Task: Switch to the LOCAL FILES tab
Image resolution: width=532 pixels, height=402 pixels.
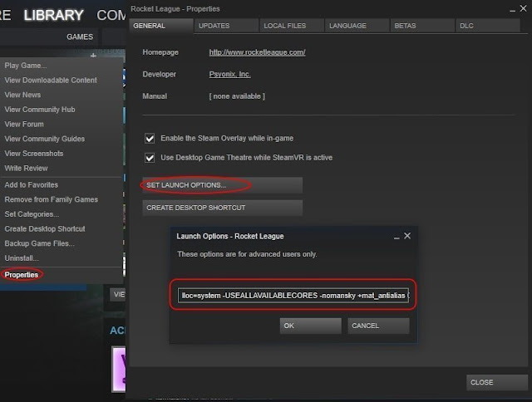Action: point(292,26)
